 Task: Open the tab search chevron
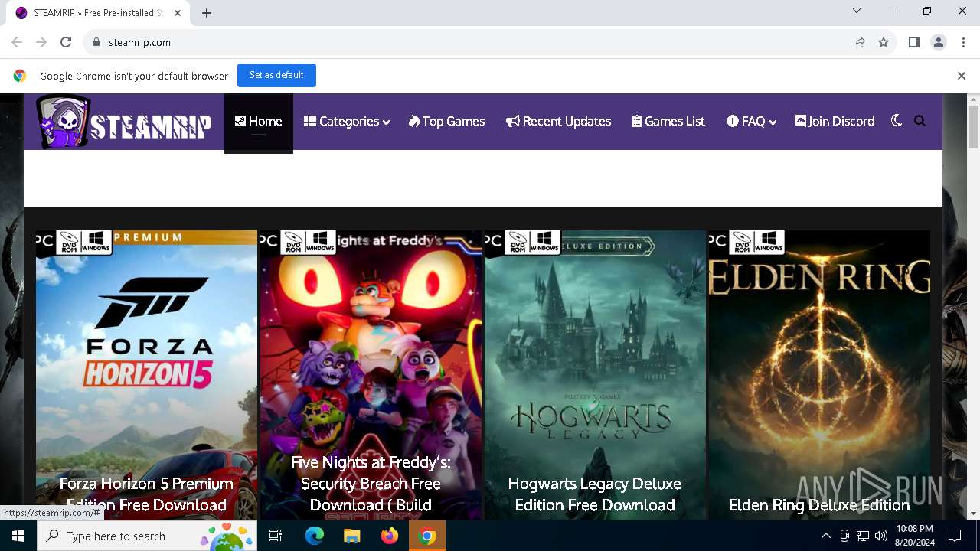pyautogui.click(x=857, y=11)
